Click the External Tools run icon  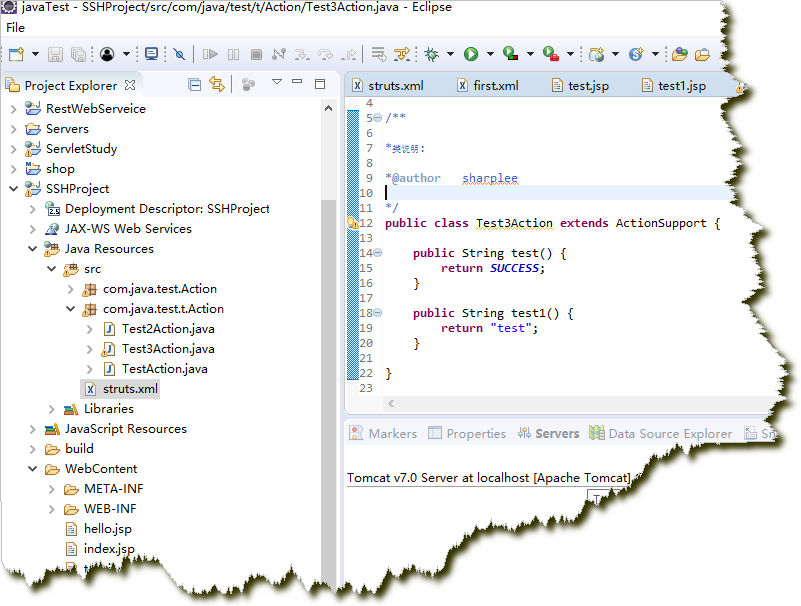(x=550, y=54)
